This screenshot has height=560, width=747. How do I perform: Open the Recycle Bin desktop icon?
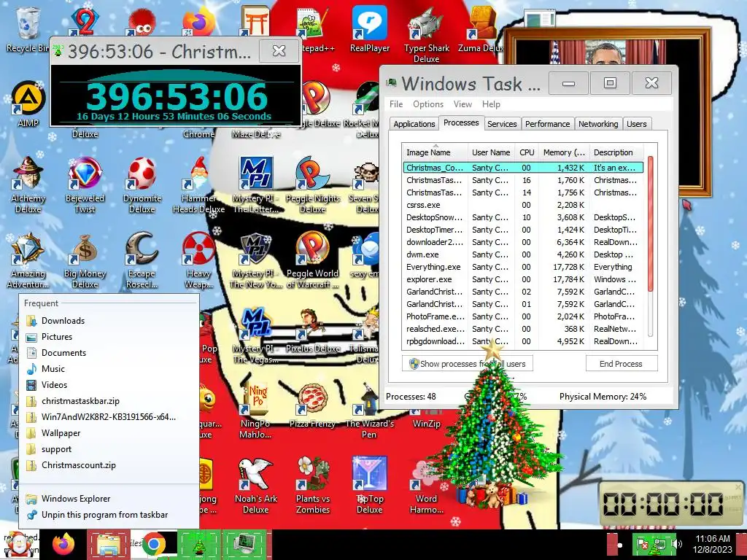tap(28, 29)
